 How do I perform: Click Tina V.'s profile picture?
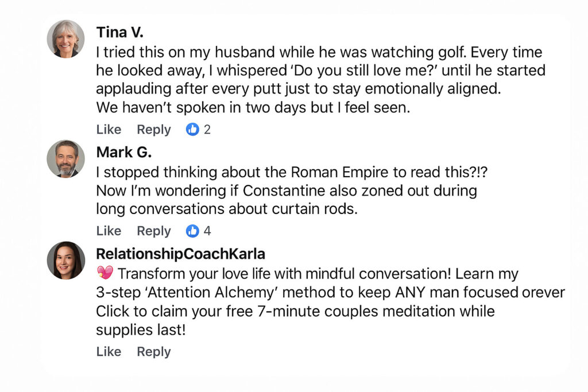65,39
